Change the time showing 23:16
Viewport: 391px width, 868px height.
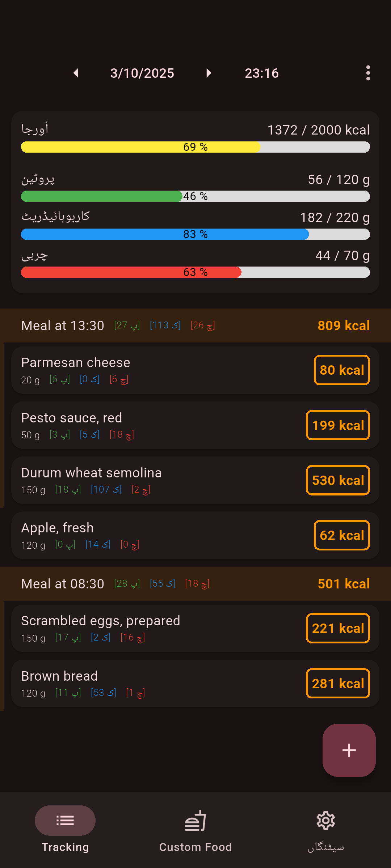point(261,73)
